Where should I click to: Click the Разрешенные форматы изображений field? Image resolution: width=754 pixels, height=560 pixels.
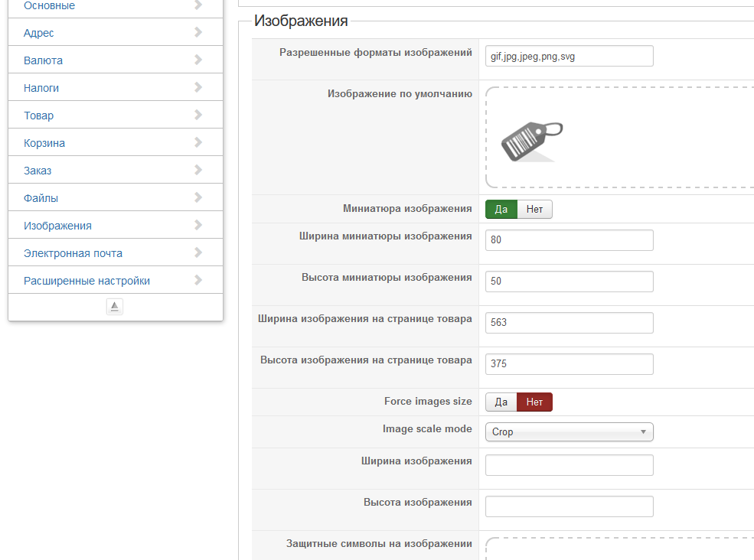click(570, 56)
